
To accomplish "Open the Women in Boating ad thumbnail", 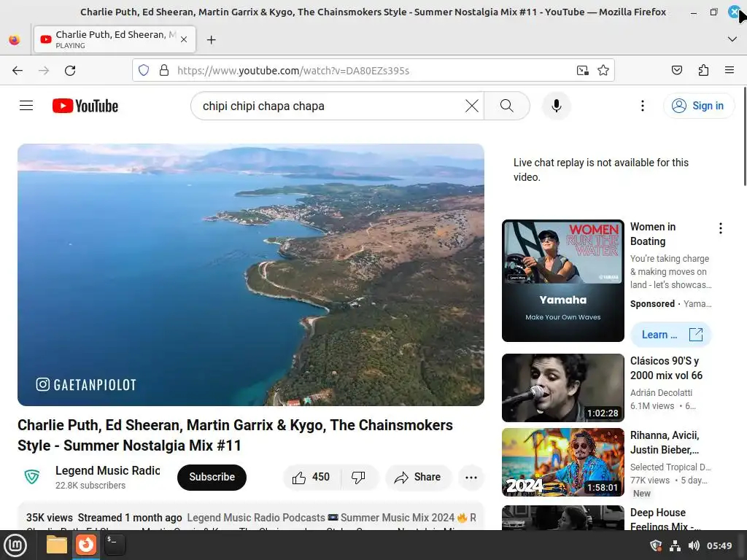I will pos(562,281).
